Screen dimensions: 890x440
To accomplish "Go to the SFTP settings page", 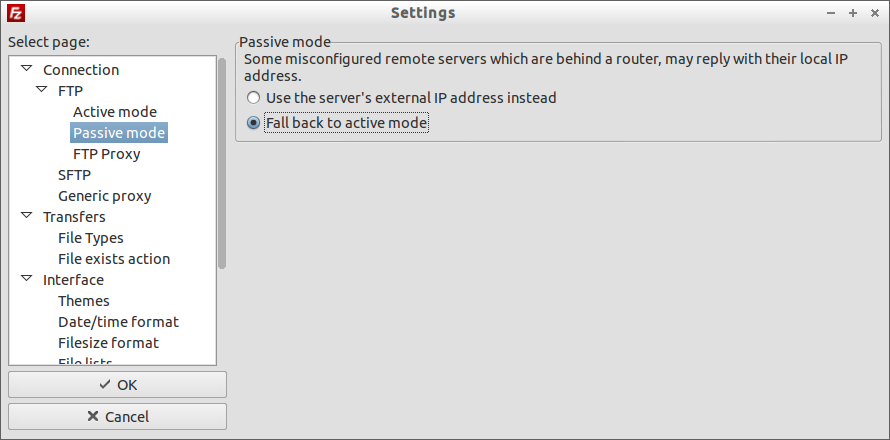I will 74,175.
